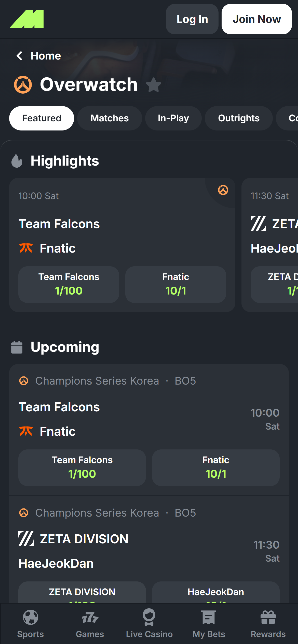
Task: Switch to the Matches tab
Action: 110,118
